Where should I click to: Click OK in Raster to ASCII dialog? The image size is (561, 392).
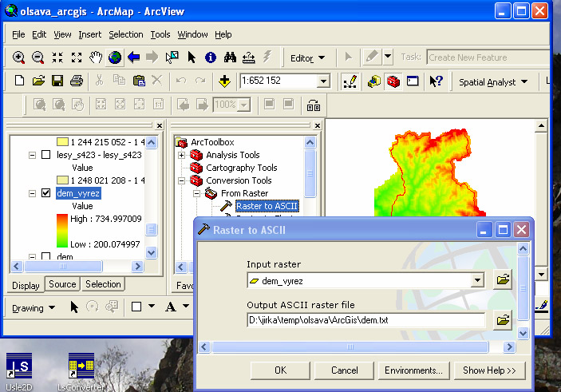tap(280, 370)
